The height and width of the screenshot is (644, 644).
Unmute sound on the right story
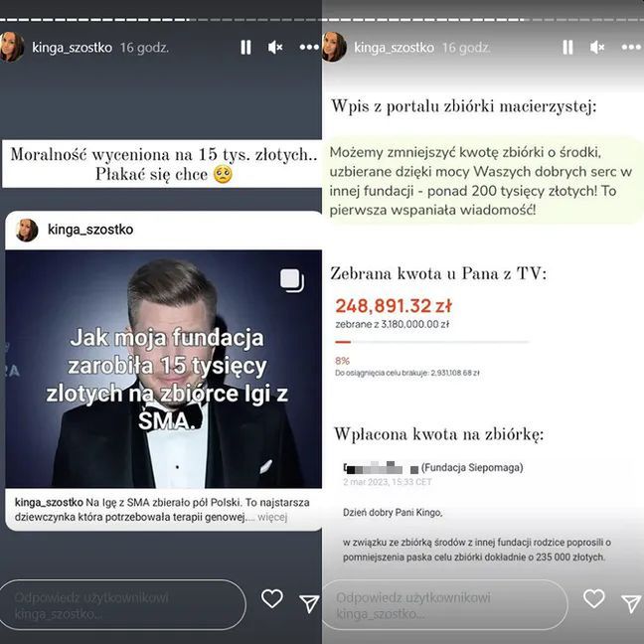click(596, 48)
